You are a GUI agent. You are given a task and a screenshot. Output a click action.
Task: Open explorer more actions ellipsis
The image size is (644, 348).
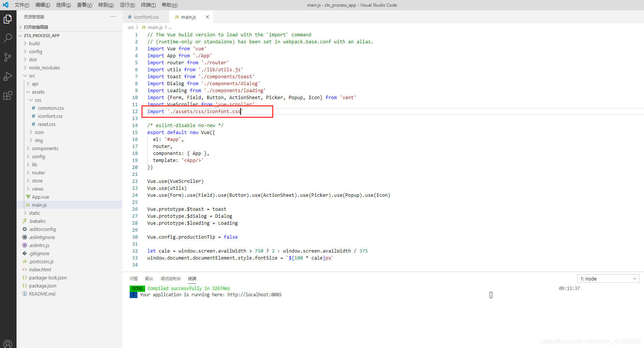[x=113, y=17]
